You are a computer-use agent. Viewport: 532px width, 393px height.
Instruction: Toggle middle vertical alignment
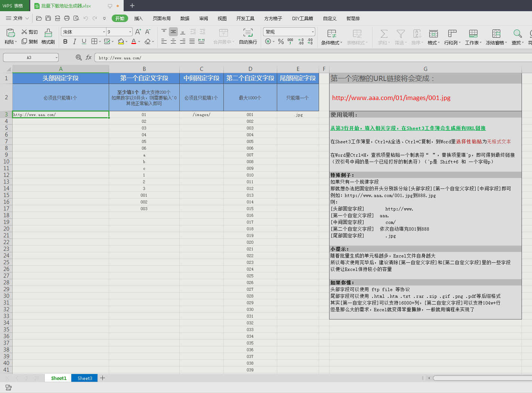(x=173, y=32)
